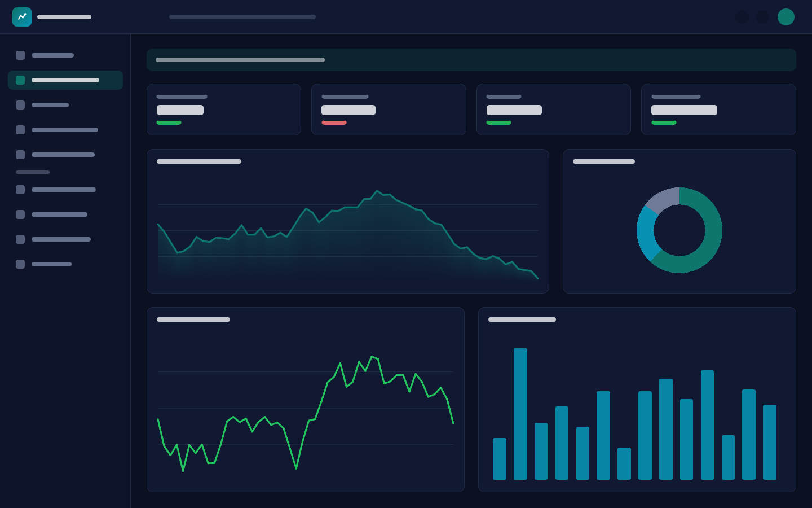Select the gray donut chart segment
Image resolution: width=812 pixels, height=508 pixels.
pyautogui.click(x=665, y=199)
